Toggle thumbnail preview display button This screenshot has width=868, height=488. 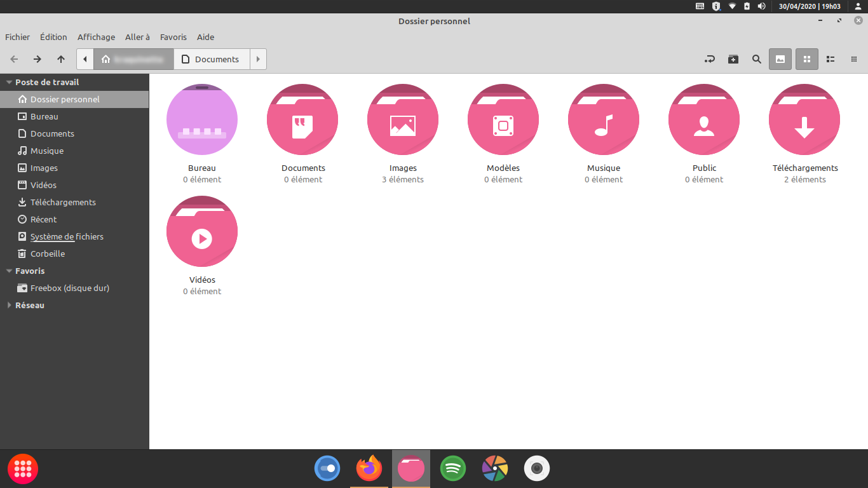(x=780, y=59)
